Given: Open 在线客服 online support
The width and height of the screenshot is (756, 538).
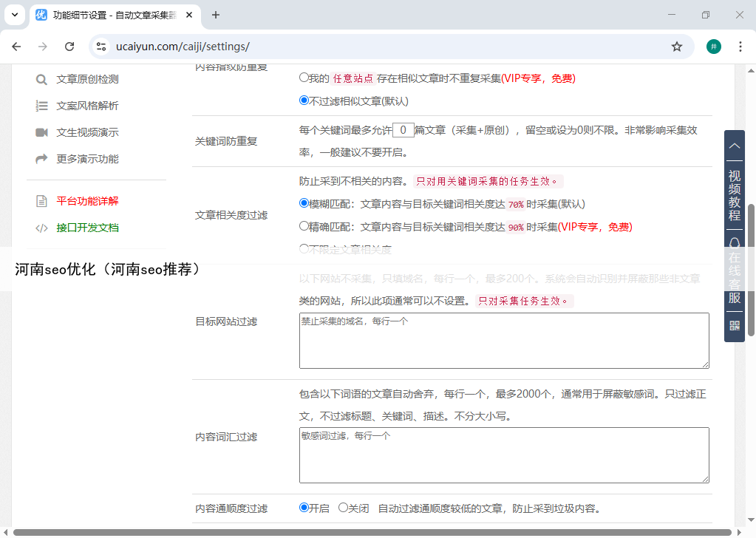Looking at the screenshot, I should [x=734, y=272].
